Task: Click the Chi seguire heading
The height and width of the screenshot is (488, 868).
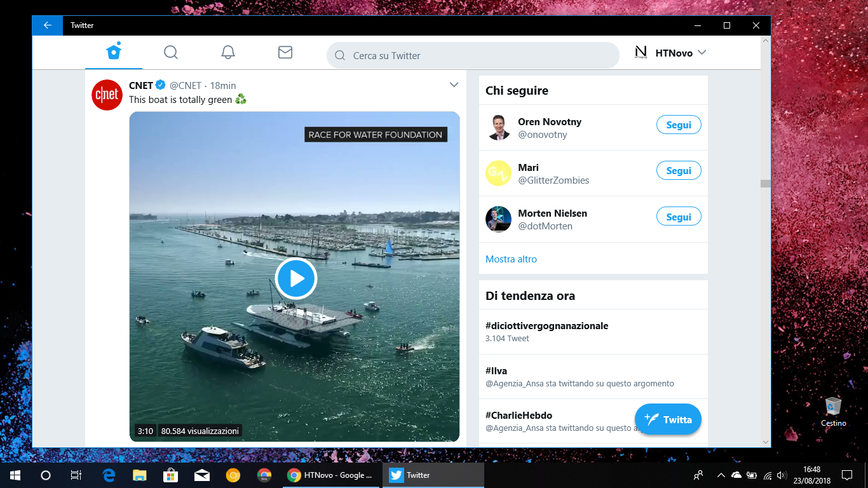Action: click(517, 91)
